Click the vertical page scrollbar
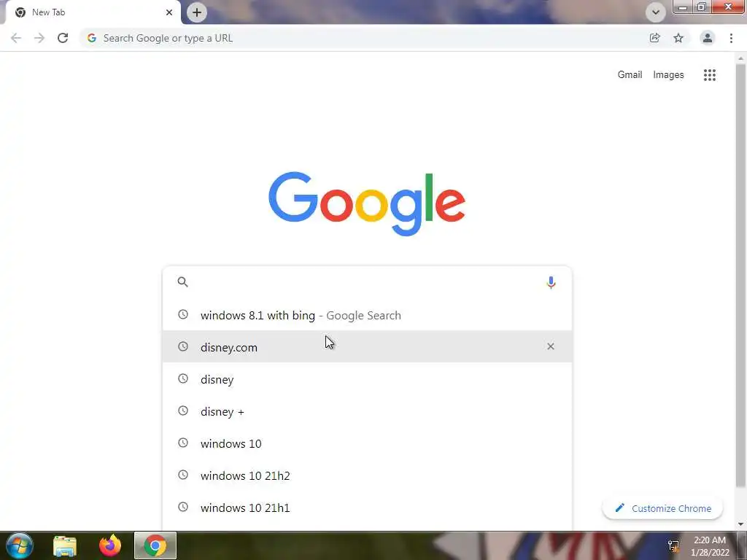The width and height of the screenshot is (747, 560). (x=740, y=276)
